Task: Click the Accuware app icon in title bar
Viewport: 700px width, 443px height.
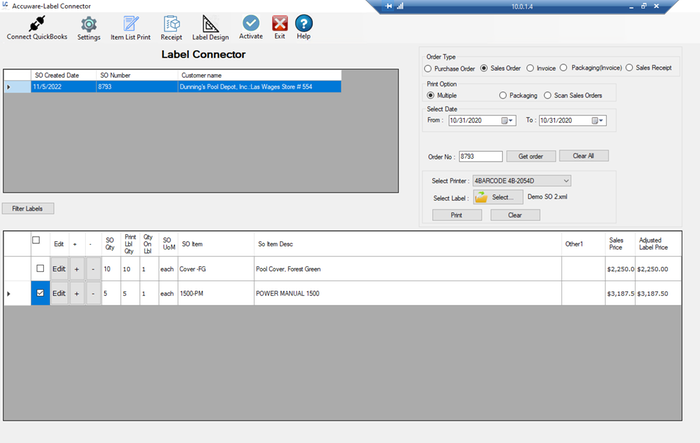Action: click(x=5, y=5)
